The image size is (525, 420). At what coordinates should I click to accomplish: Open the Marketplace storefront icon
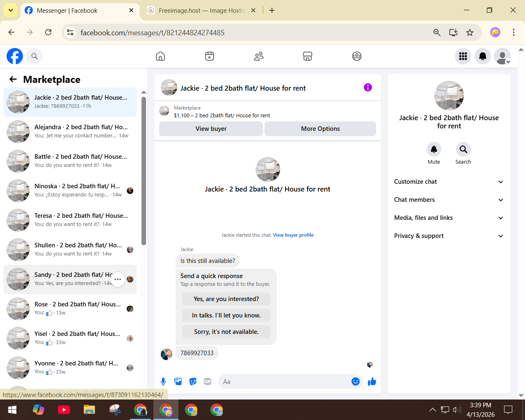click(308, 56)
